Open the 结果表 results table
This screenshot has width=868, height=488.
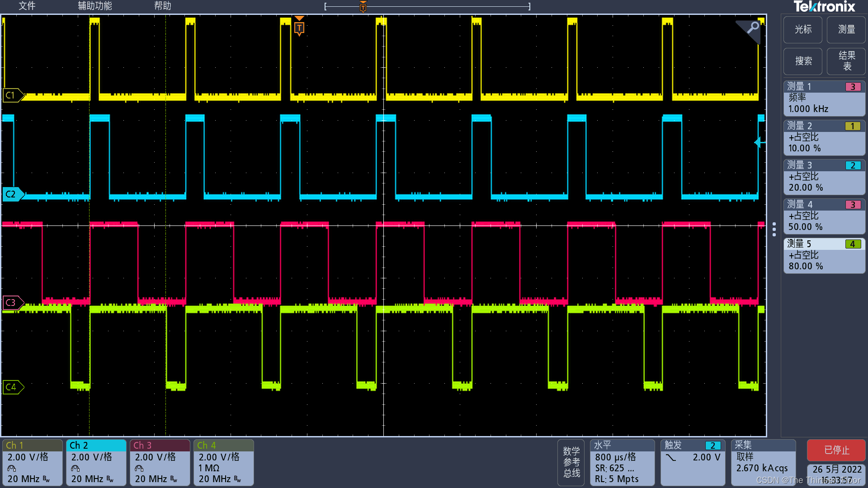(846, 61)
